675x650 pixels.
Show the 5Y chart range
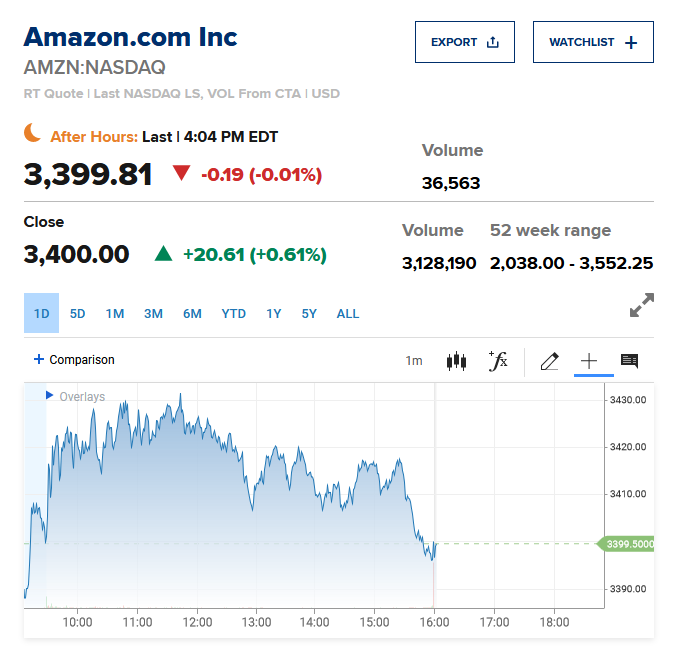pyautogui.click(x=309, y=314)
